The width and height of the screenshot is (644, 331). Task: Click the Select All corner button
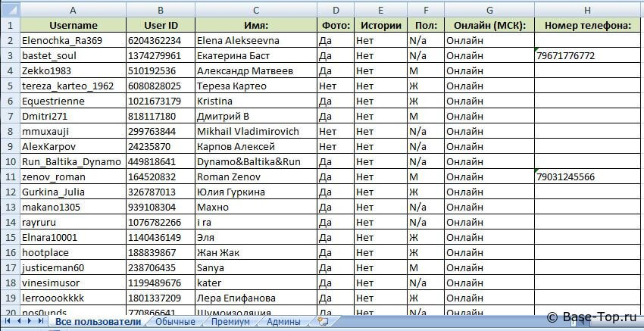9,9
